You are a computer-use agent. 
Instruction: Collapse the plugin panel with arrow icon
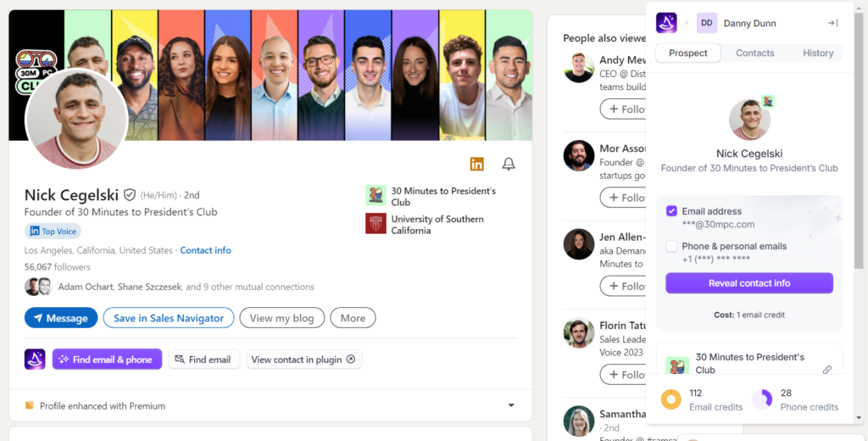[x=832, y=23]
